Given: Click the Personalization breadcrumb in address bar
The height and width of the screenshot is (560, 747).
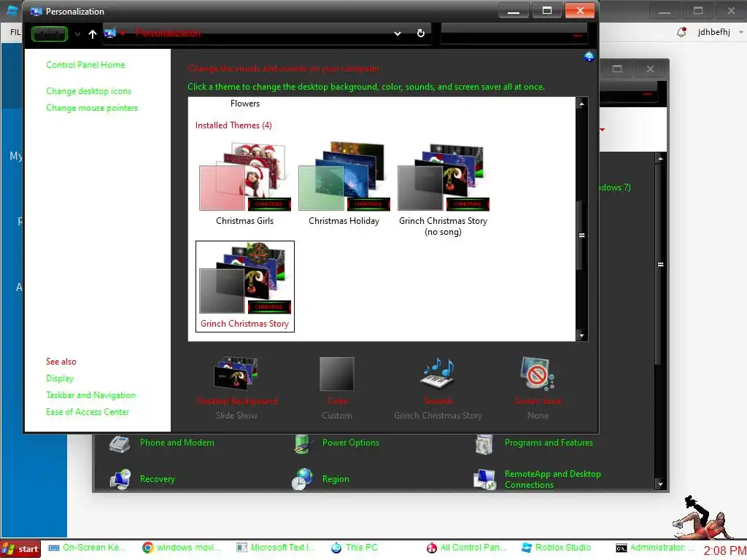Looking at the screenshot, I should 168,34.
